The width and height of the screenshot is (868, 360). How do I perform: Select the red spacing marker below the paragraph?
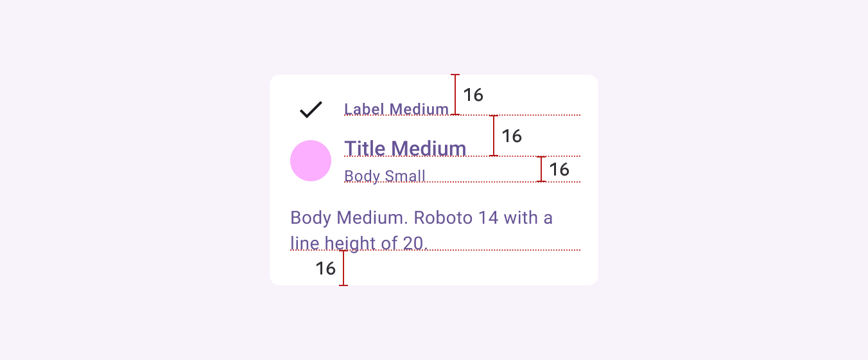tap(343, 268)
